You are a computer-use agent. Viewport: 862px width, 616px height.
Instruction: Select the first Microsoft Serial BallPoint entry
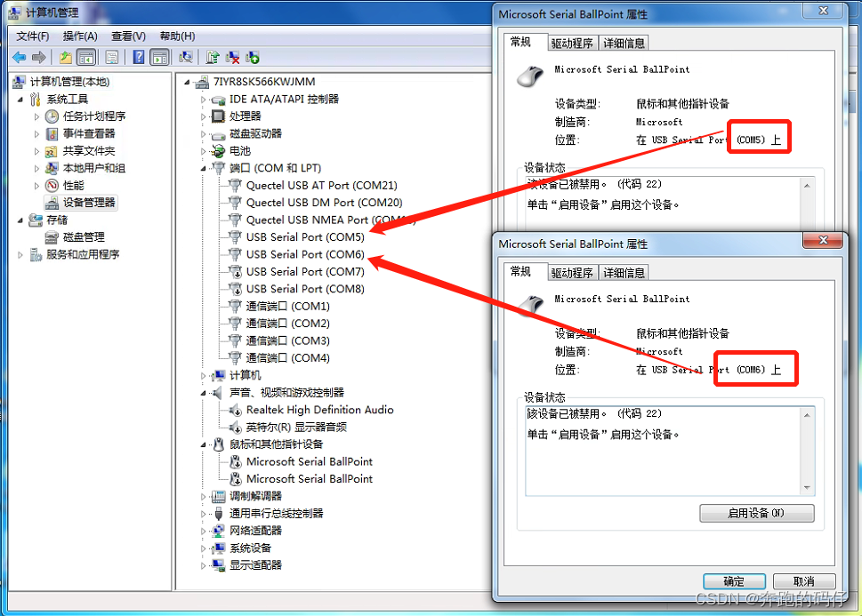click(310, 461)
